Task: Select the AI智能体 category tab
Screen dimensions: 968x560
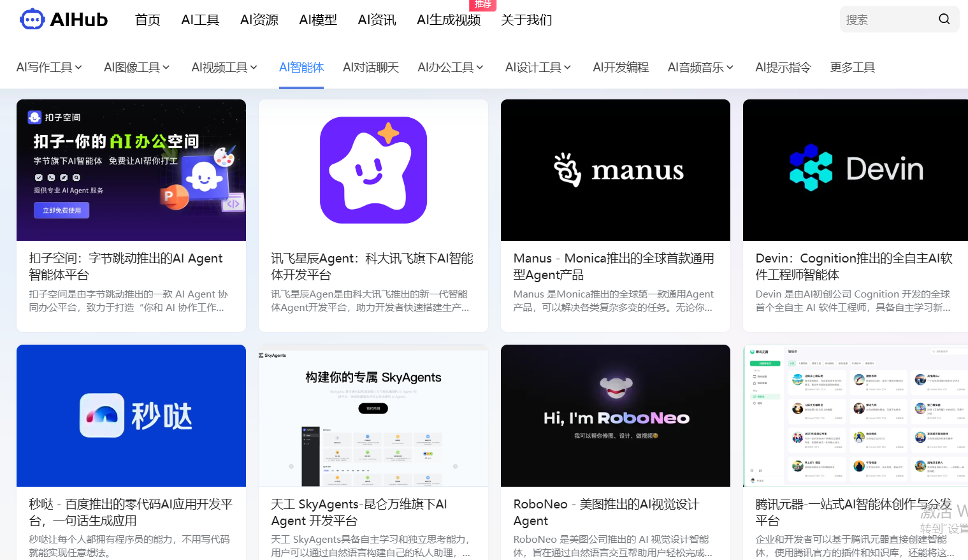Action: click(301, 68)
